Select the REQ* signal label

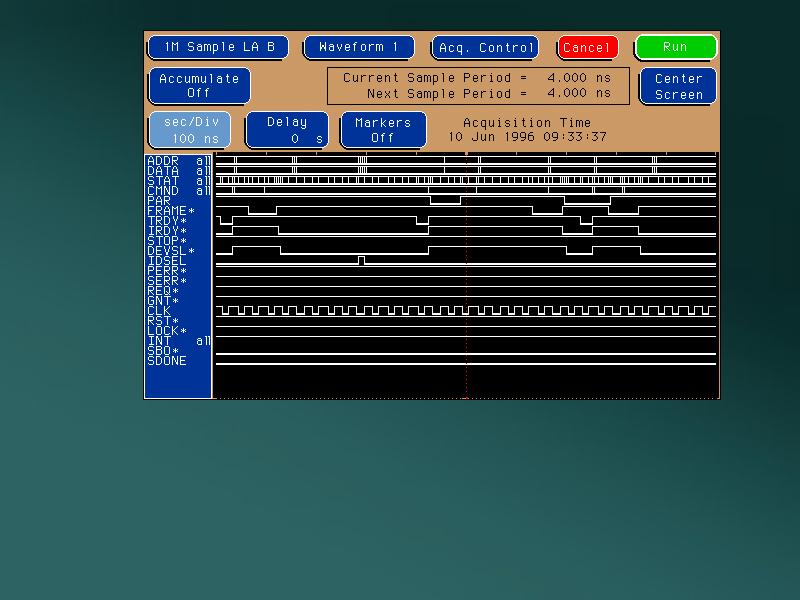[163, 291]
